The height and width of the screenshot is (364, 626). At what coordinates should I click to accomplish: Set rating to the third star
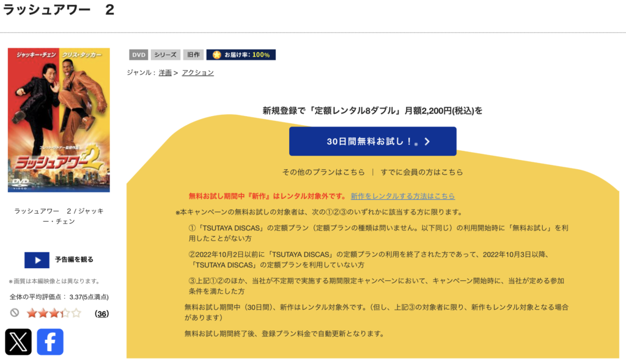(x=54, y=313)
